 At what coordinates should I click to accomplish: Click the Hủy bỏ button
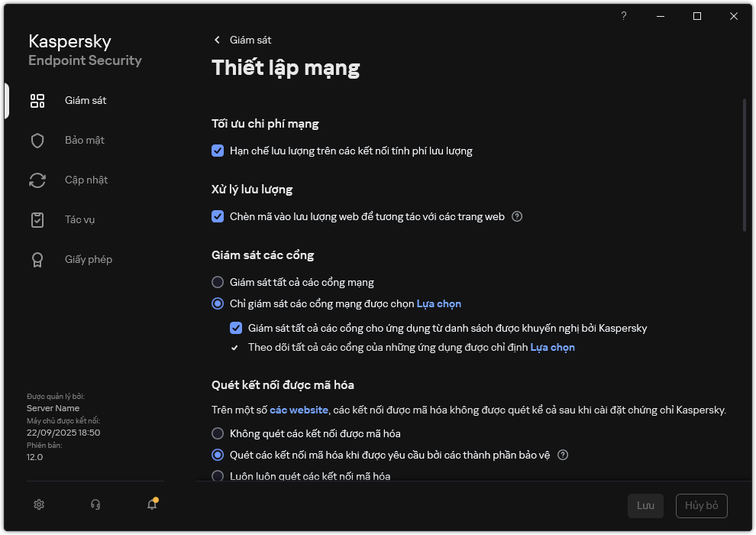(x=701, y=506)
